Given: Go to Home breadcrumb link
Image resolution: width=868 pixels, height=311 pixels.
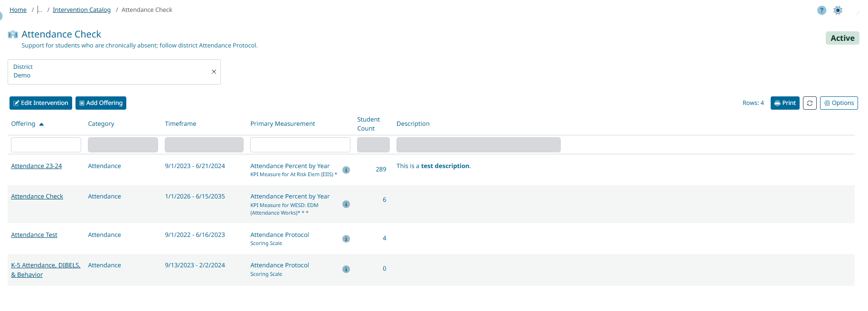Looking at the screenshot, I should click(18, 10).
